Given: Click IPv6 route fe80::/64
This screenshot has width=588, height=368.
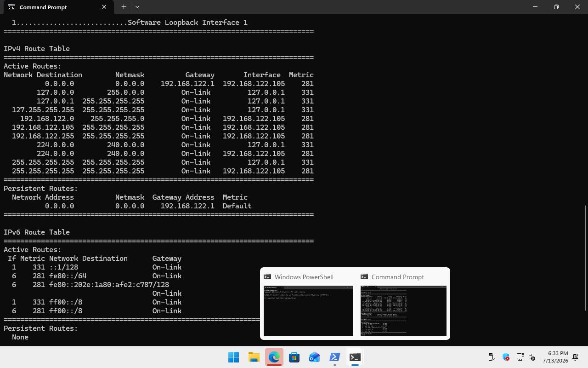Looking at the screenshot, I should coord(68,276).
